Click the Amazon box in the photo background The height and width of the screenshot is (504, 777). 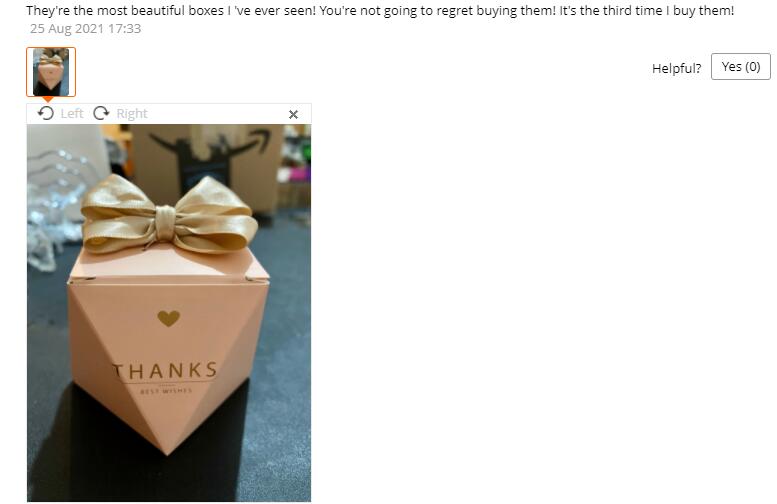(206, 166)
